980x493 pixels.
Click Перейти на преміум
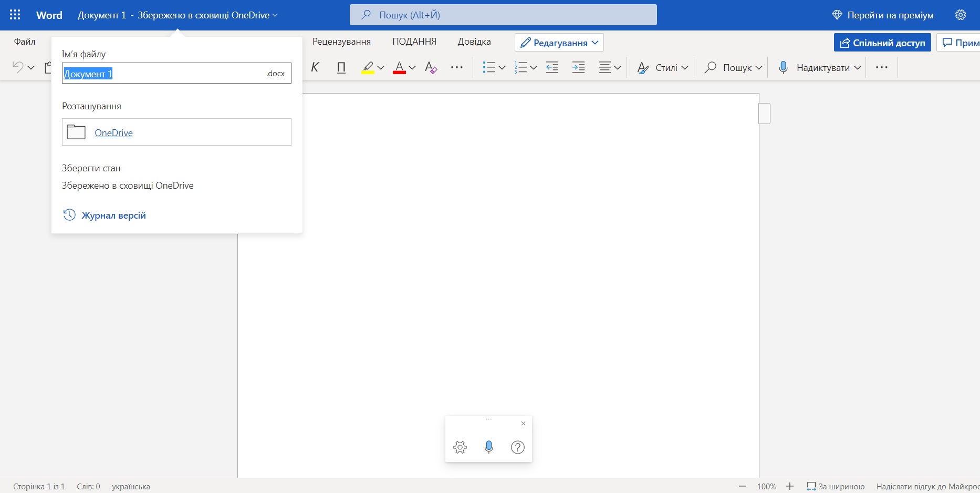pos(883,15)
